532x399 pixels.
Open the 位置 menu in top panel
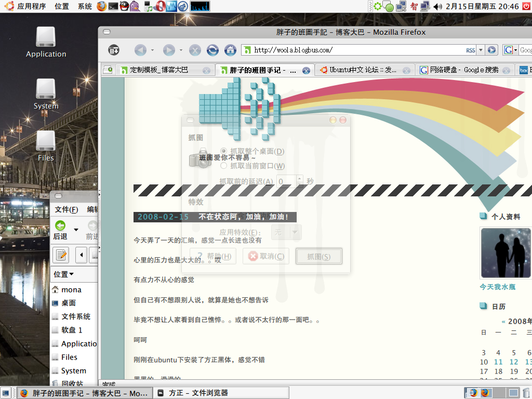tap(62, 6)
